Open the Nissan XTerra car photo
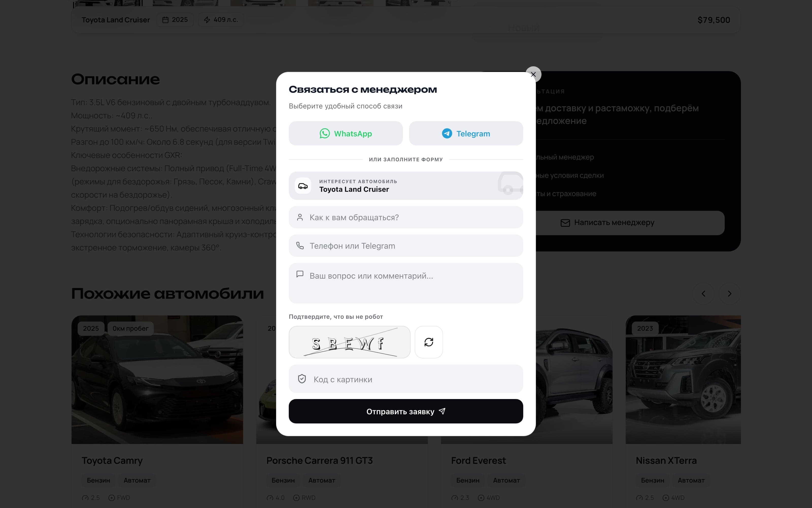812x508 pixels. pos(683,380)
